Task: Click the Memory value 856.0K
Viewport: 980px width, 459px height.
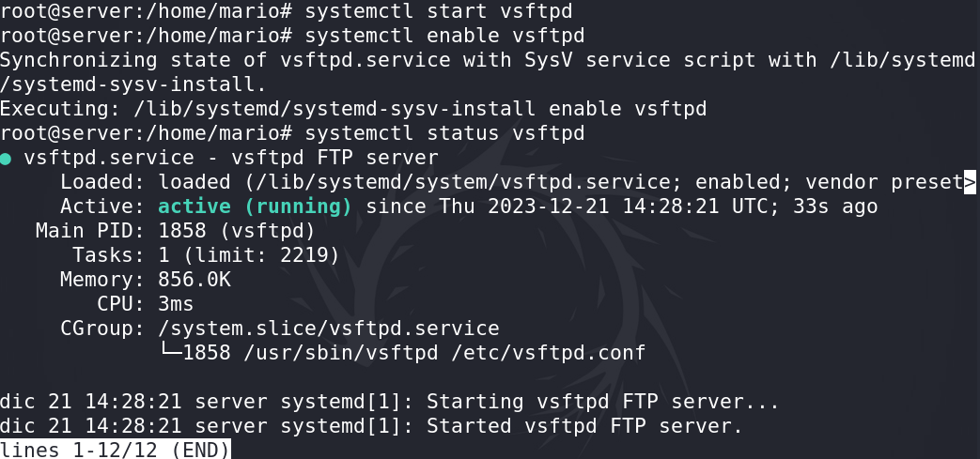Action: pyautogui.click(x=194, y=280)
